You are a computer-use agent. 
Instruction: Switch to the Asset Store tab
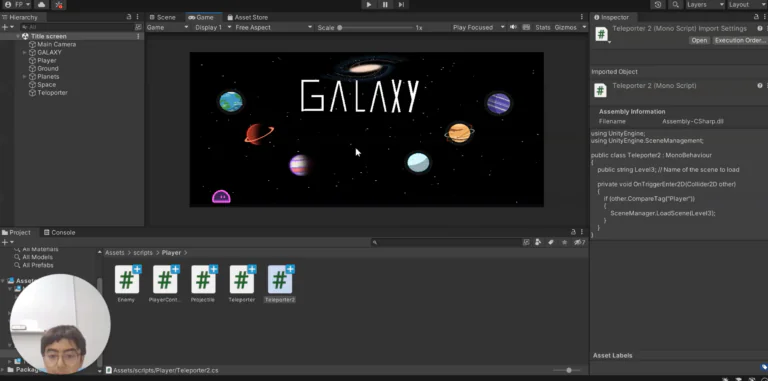click(x=247, y=17)
